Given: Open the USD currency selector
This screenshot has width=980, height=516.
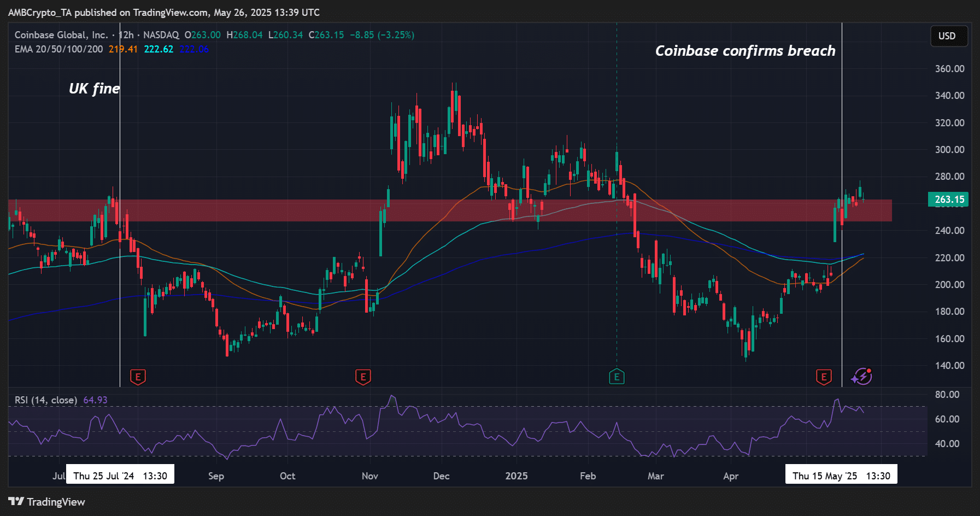Looking at the screenshot, I should (949, 36).
